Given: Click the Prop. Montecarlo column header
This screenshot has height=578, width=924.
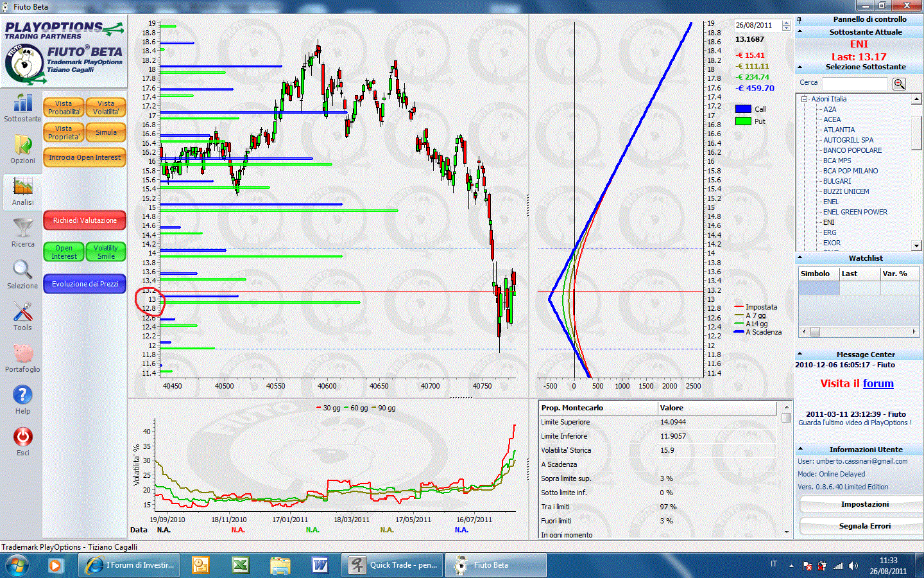Looking at the screenshot, I should pyautogui.click(x=598, y=408).
